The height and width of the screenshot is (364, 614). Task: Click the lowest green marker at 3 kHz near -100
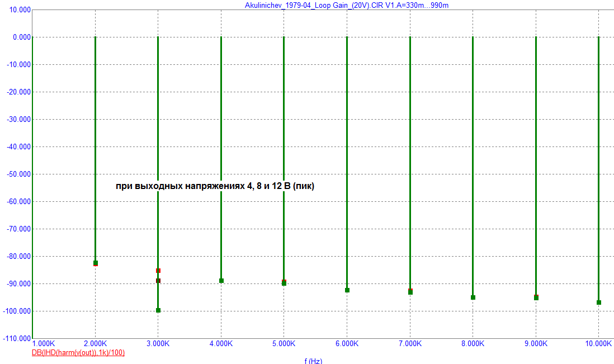point(158,310)
